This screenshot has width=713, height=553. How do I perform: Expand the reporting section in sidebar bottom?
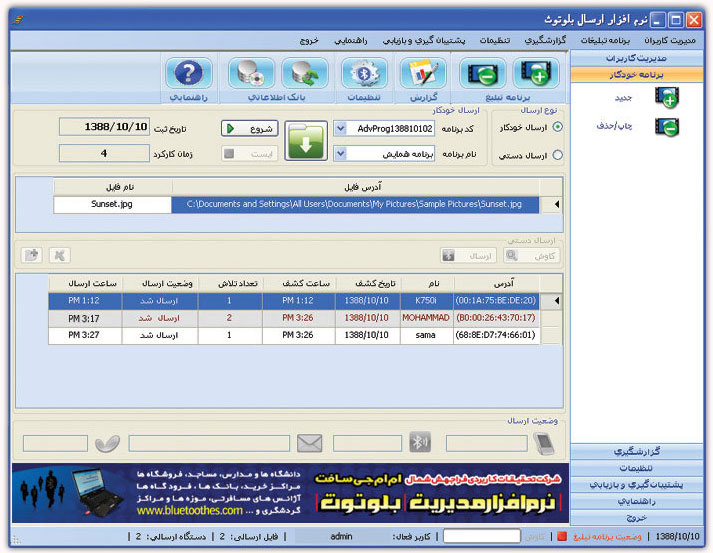click(x=636, y=451)
